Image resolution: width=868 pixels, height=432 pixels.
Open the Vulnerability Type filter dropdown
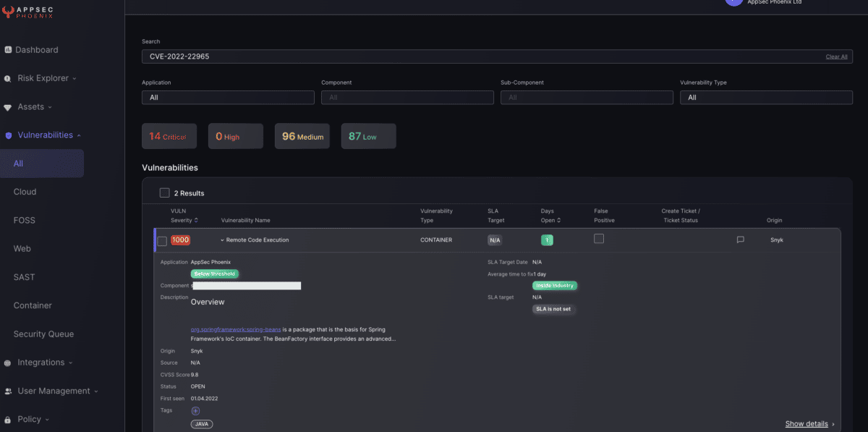766,97
